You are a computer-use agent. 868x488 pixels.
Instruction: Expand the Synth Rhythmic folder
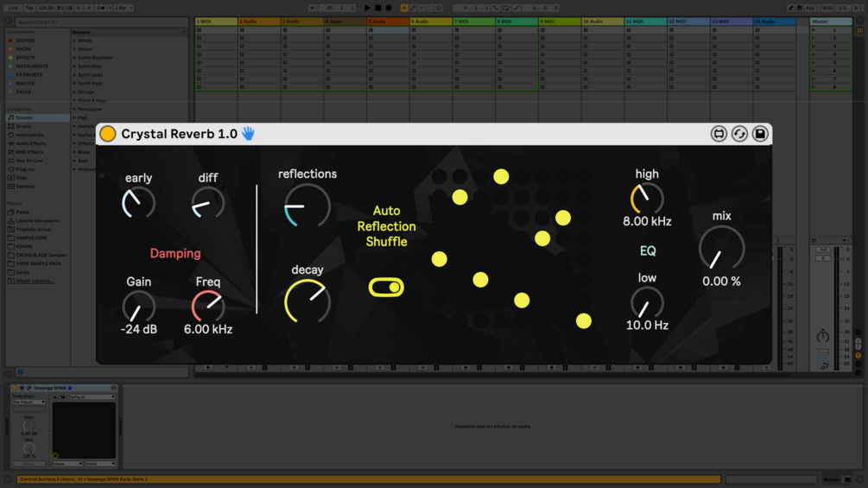click(x=75, y=58)
